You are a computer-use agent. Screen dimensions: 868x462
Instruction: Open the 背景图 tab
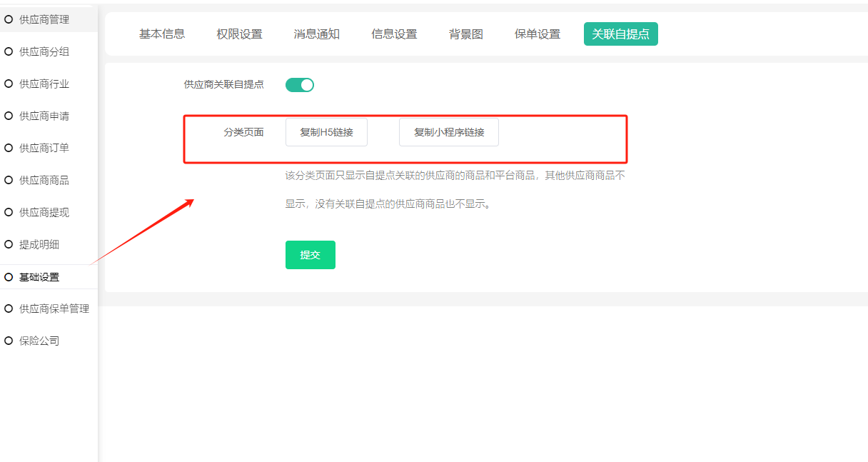pos(465,34)
